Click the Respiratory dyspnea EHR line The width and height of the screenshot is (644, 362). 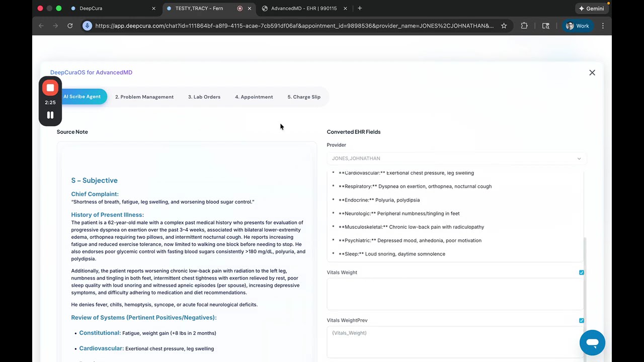[x=415, y=187]
